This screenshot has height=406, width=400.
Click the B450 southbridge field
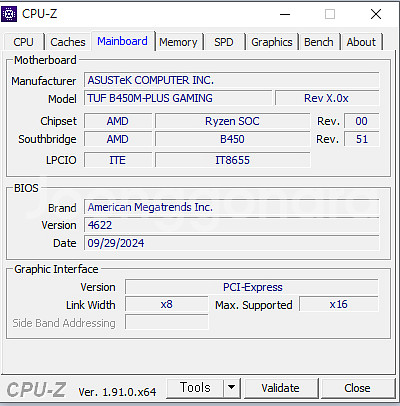[x=232, y=139]
